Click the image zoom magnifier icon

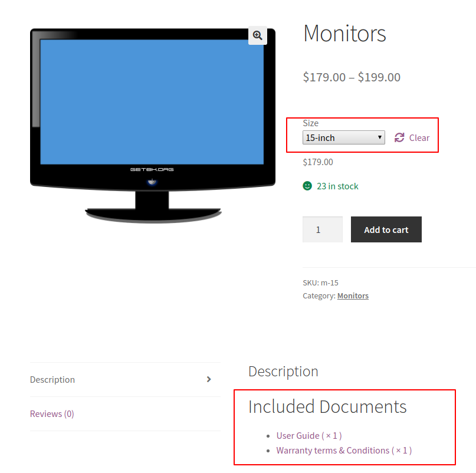coord(257,35)
